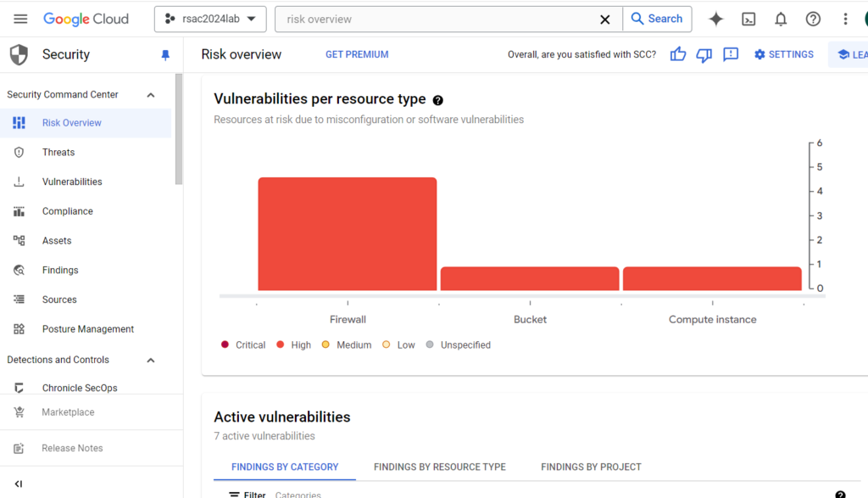The image size is (868, 498).
Task: Click the Threats shield icon
Action: pyautogui.click(x=19, y=153)
